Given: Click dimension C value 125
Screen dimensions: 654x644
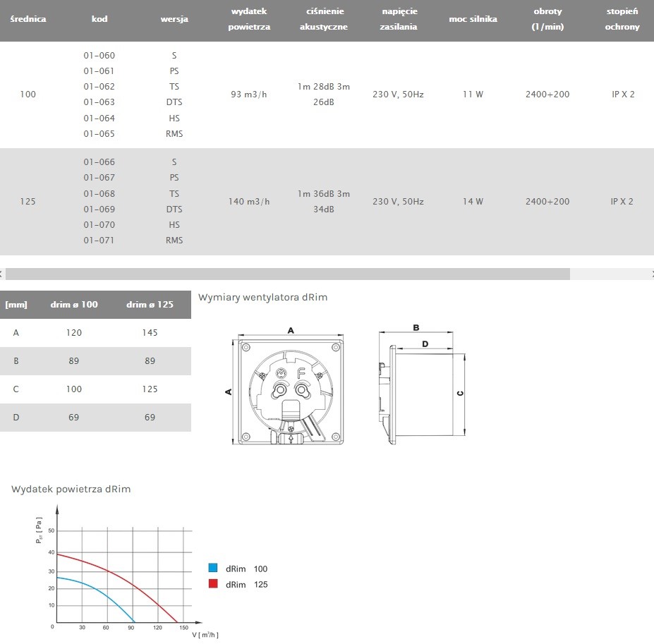Looking at the screenshot, I should 150,389.
